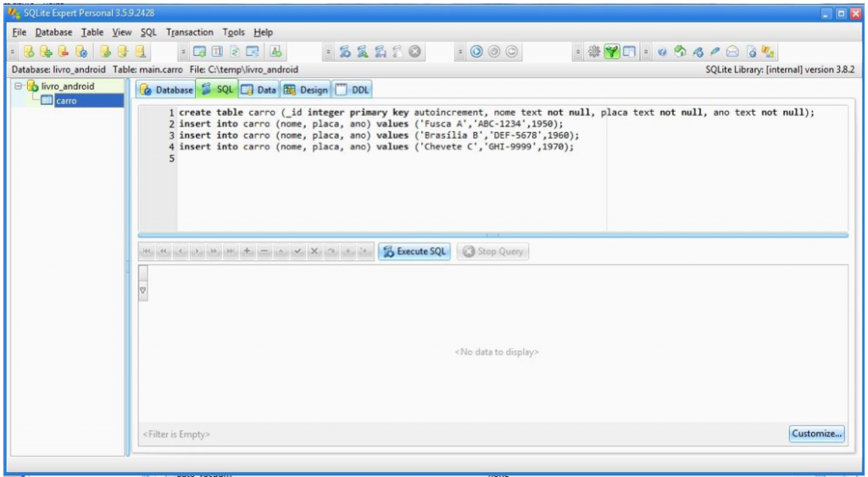Click the database icon with blue gear
Viewport: 868px width, 477px height.
coord(81,52)
